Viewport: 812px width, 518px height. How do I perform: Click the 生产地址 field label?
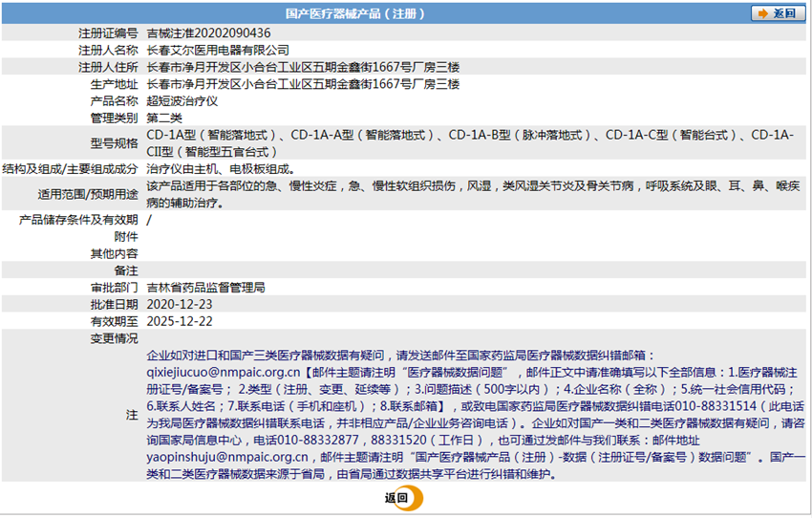[114, 84]
